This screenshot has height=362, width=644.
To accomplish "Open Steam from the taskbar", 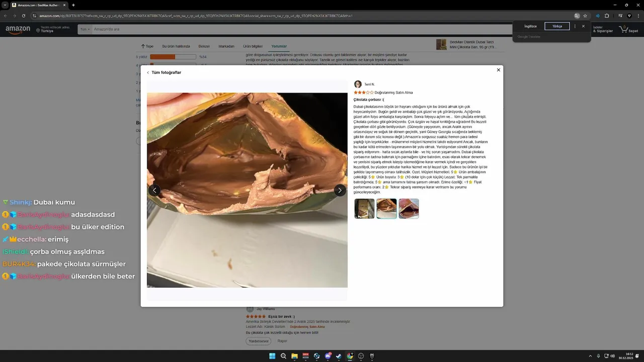I will pos(339,356).
